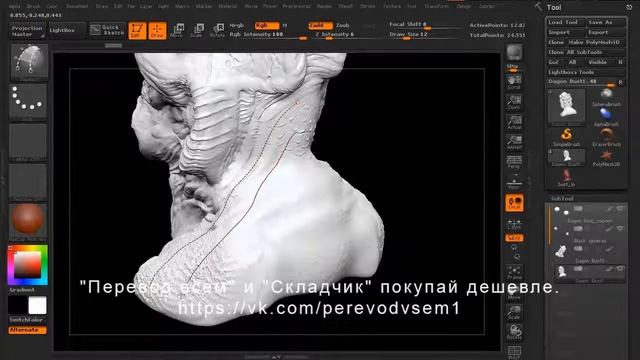Select the Rotate transform tool in top shelf

click(217, 31)
